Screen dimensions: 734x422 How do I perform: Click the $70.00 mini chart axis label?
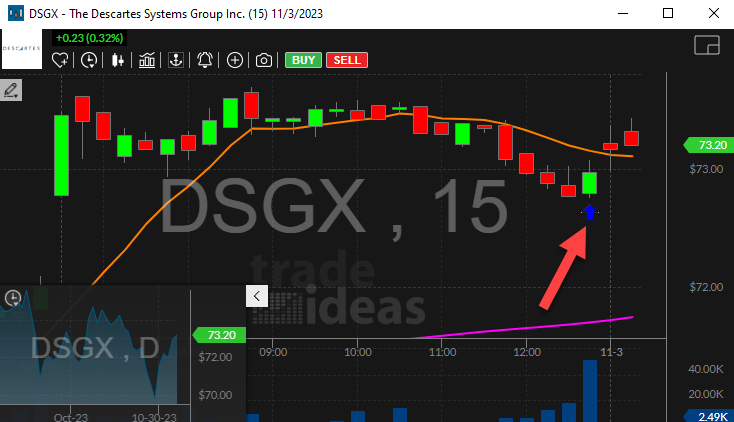click(215, 395)
